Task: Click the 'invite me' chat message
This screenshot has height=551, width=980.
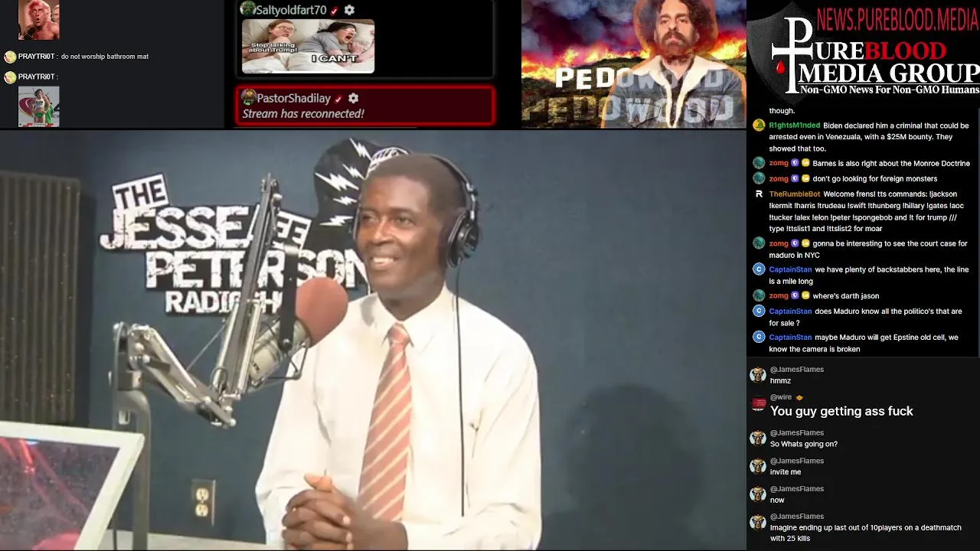Action: [786, 472]
